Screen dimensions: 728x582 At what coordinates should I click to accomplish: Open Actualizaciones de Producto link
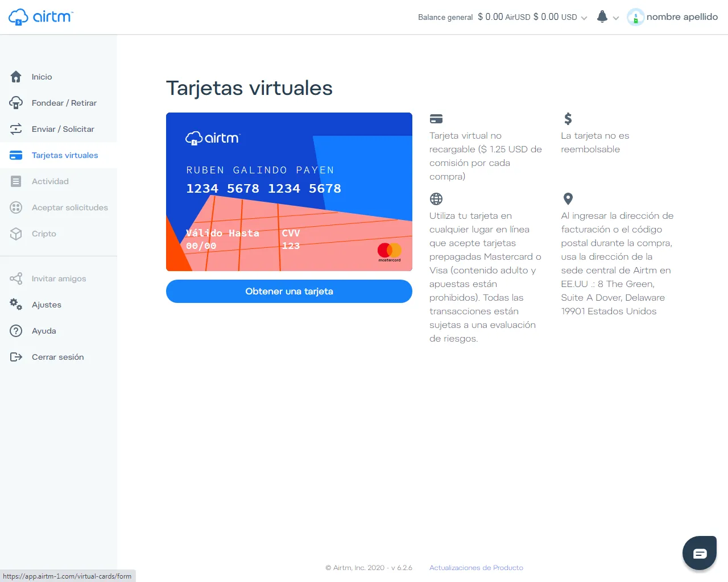(476, 568)
